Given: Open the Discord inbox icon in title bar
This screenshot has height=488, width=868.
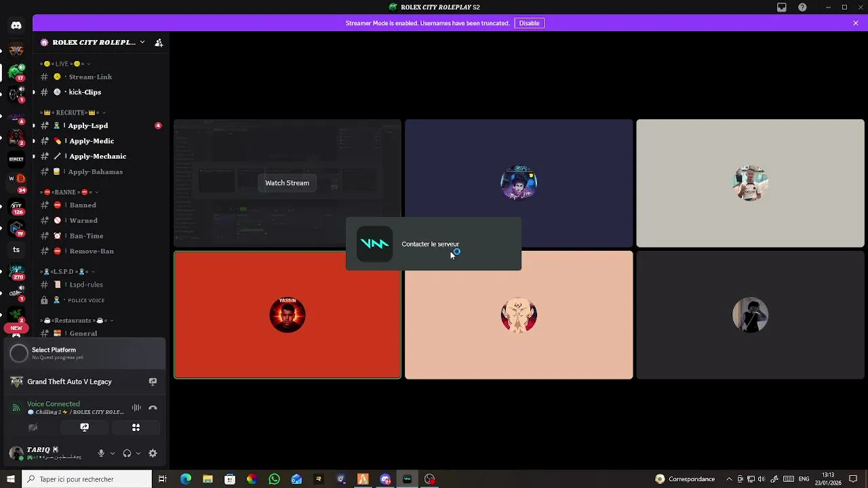Looking at the screenshot, I should (x=782, y=7).
